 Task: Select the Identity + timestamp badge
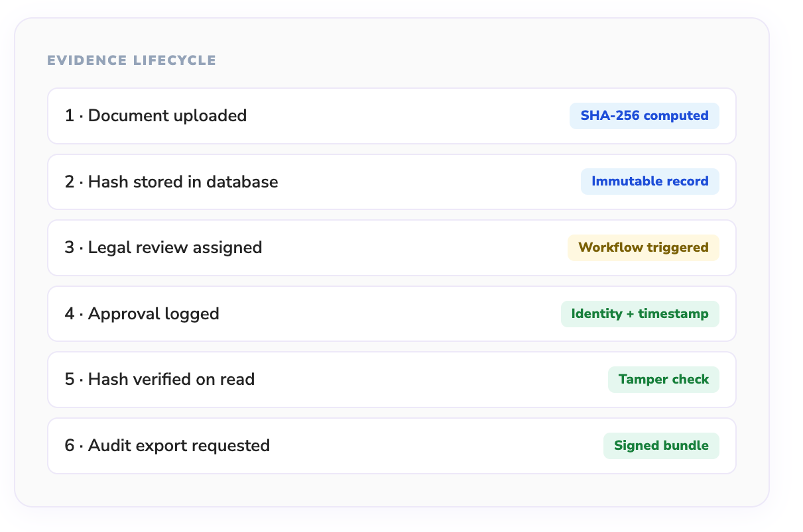(640, 314)
